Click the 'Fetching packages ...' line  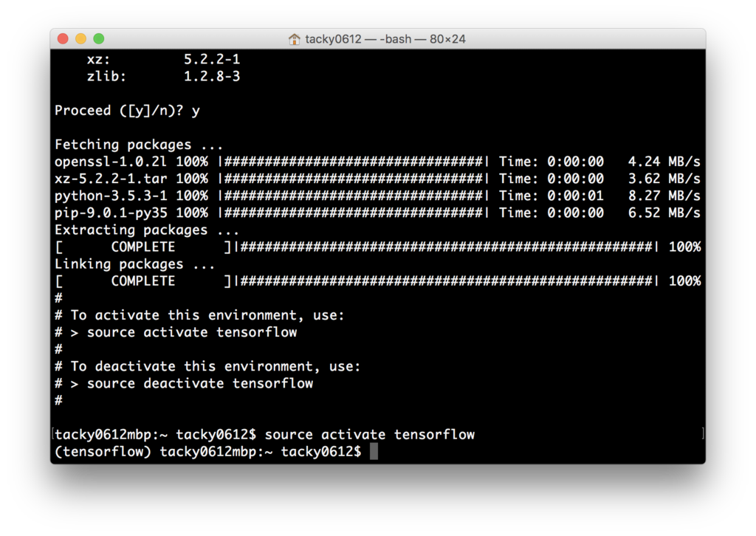click(139, 145)
